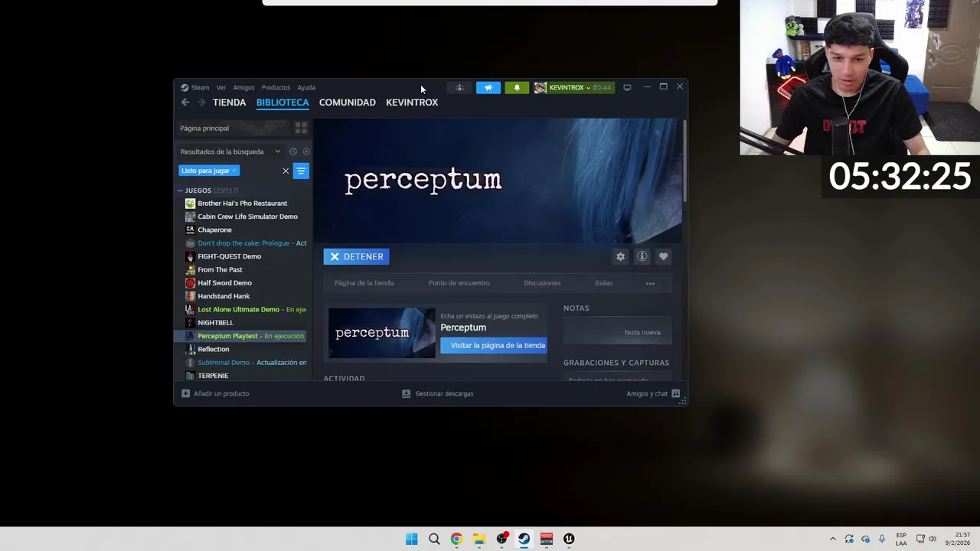Open the Amigos menu

click(x=243, y=87)
